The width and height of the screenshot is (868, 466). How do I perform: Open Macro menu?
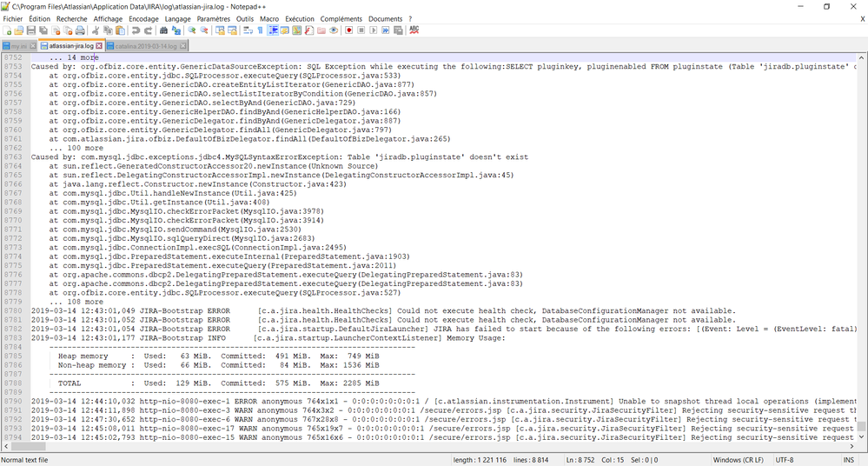(269, 19)
